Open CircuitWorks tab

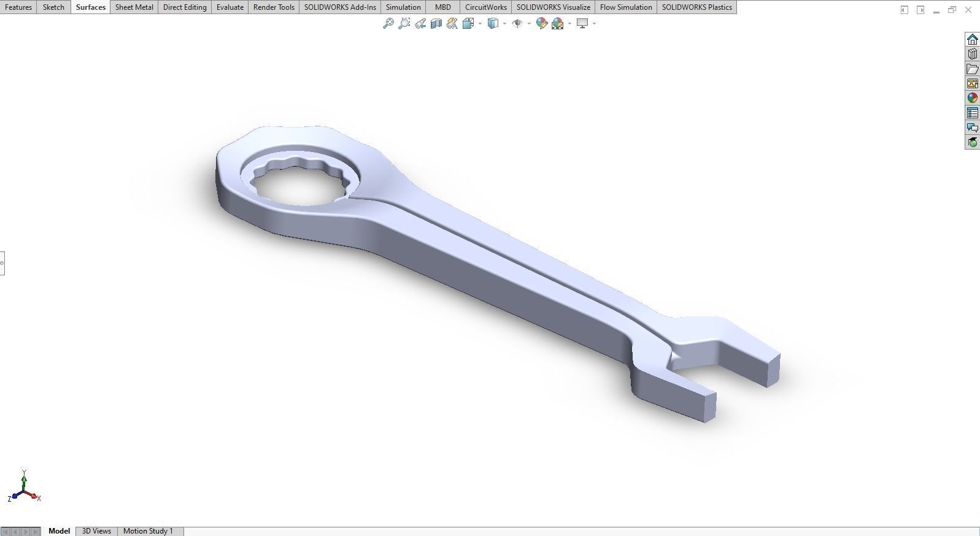485,7
